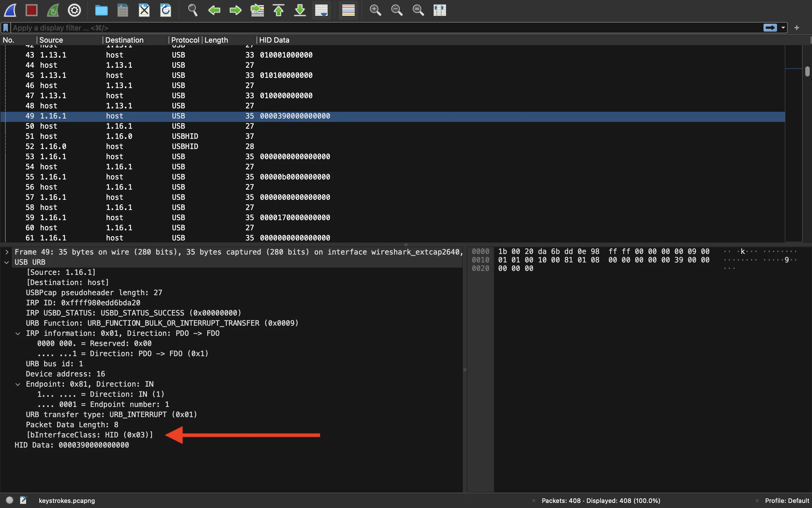Go back in packet history with left arrow
This screenshot has width=812, height=508.
214,10
